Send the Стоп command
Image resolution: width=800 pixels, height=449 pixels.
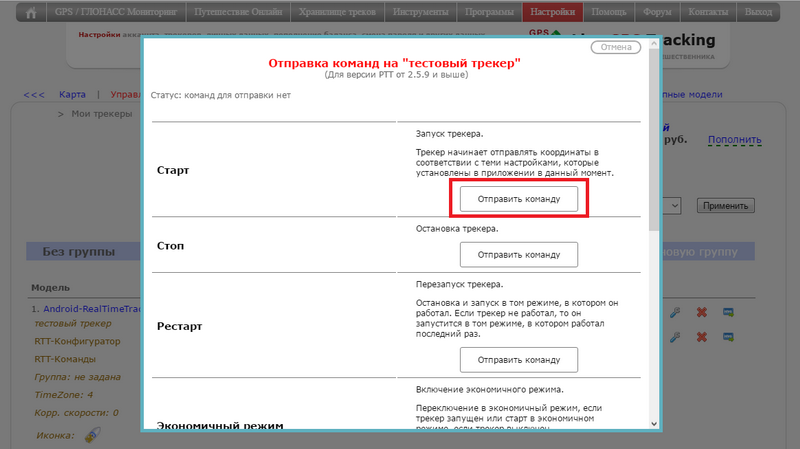tap(519, 254)
